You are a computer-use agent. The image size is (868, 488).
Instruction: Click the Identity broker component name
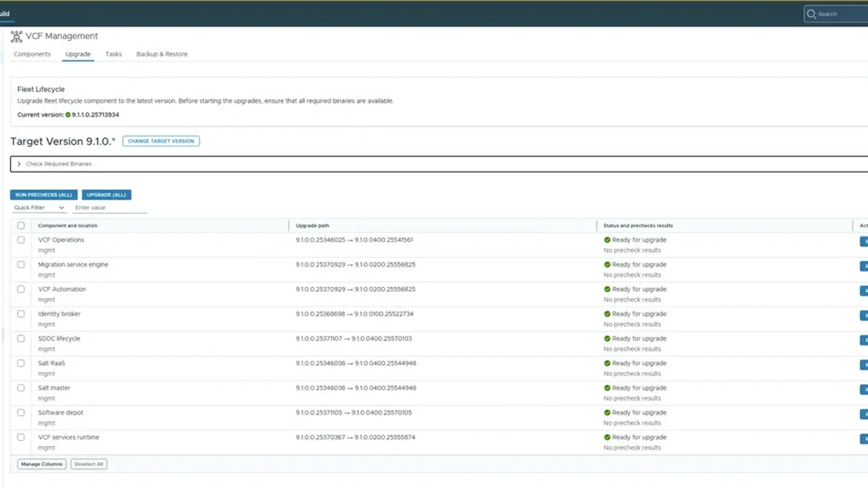[x=59, y=314]
